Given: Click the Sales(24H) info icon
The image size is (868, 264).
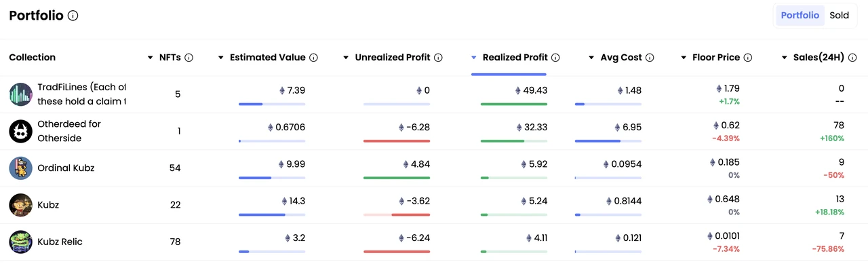Looking at the screenshot, I should click(x=852, y=58).
